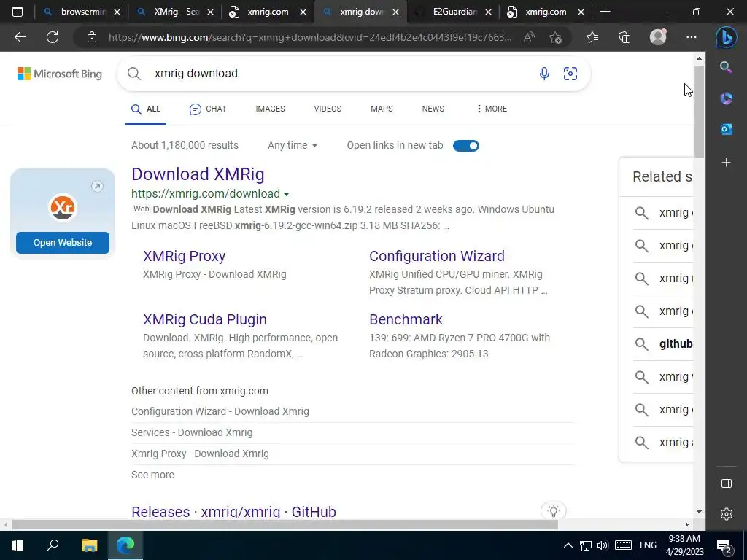Expand xmrig.com/download URL dropdown arrow

tap(286, 194)
